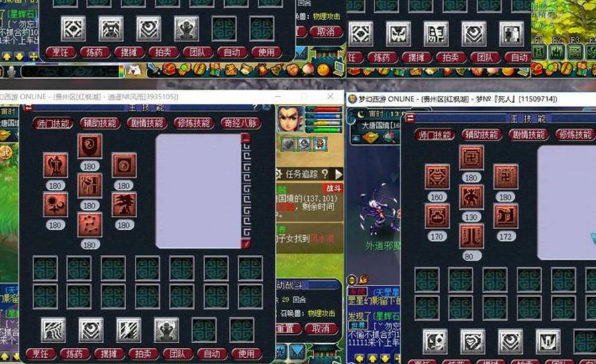Click the silver beast-face skill in top-left window

tap(111, 28)
